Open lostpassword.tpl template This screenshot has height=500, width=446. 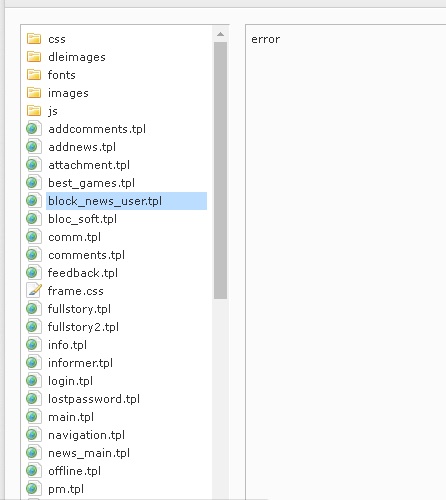pos(94,399)
